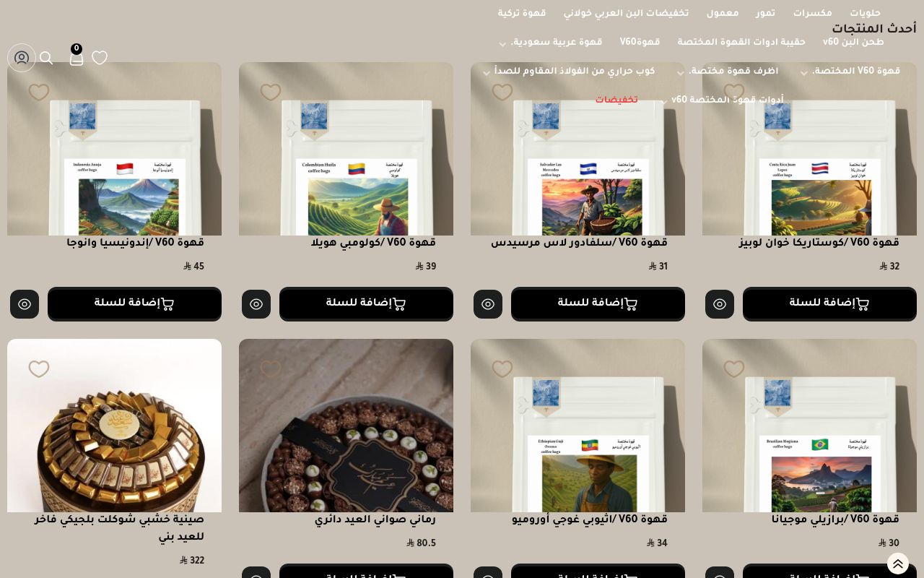Viewport: 924px width, 578px height.
Task: Open the قهوة V60 /برازيلي موجيانا product link
Action: (835, 520)
